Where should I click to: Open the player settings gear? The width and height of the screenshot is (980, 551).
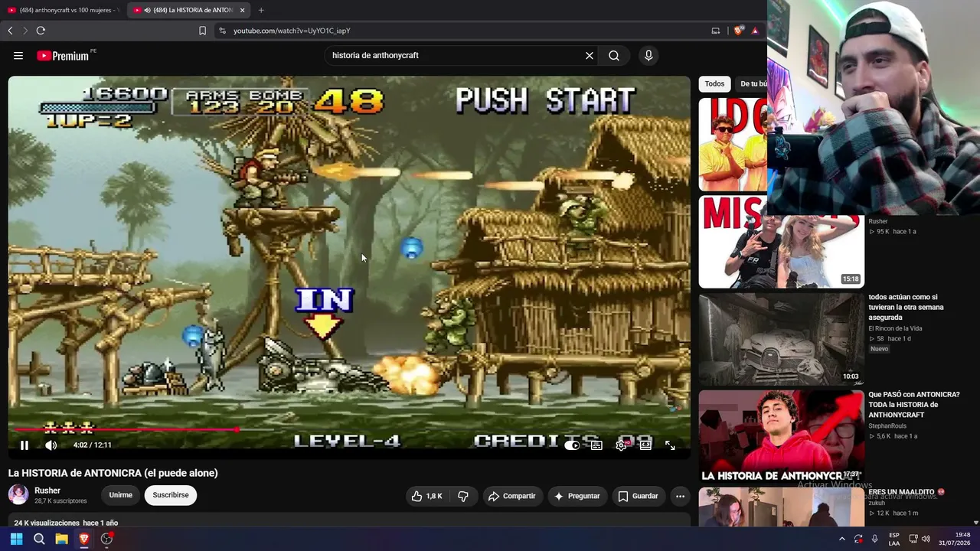[621, 445]
